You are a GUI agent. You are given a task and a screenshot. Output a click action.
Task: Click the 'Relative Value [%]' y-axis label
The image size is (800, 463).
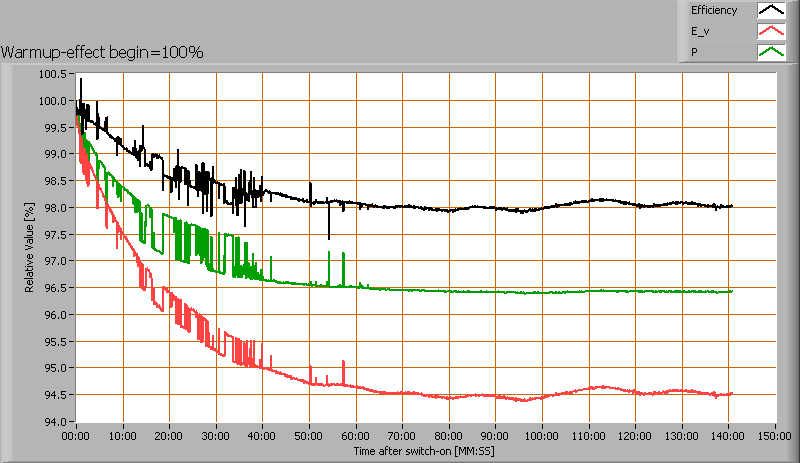(x=29, y=247)
